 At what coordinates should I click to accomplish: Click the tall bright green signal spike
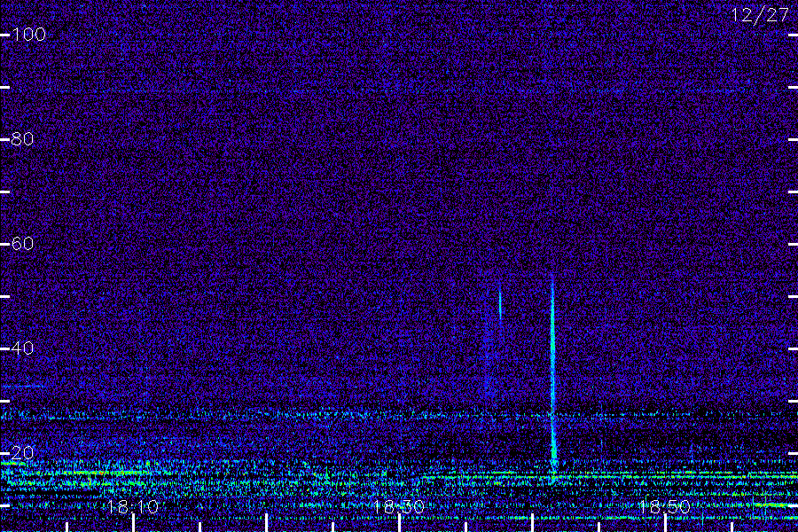point(553,377)
